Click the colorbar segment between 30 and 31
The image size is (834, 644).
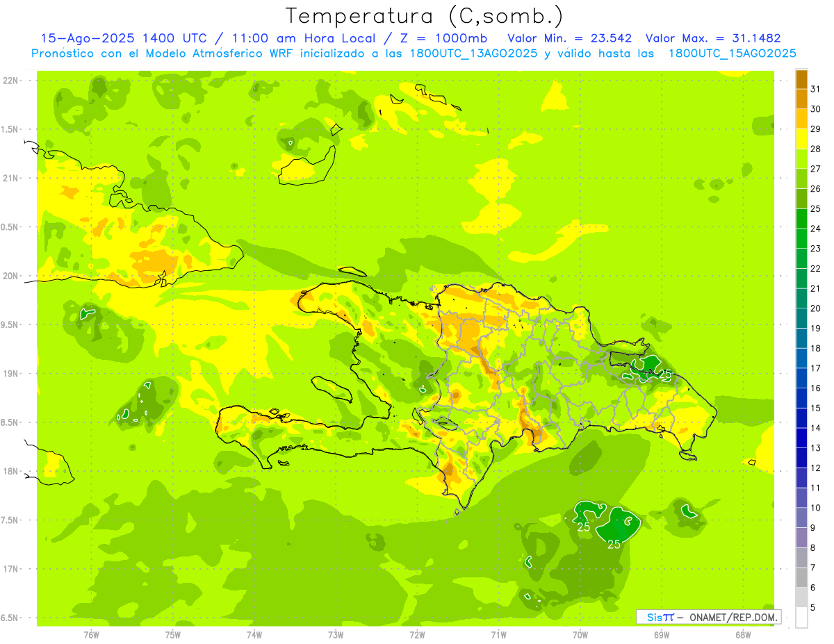[x=801, y=99]
